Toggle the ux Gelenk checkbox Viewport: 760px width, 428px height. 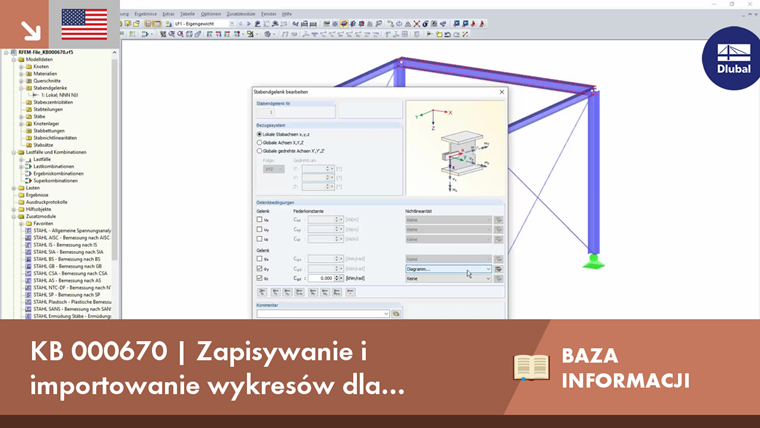(260, 220)
